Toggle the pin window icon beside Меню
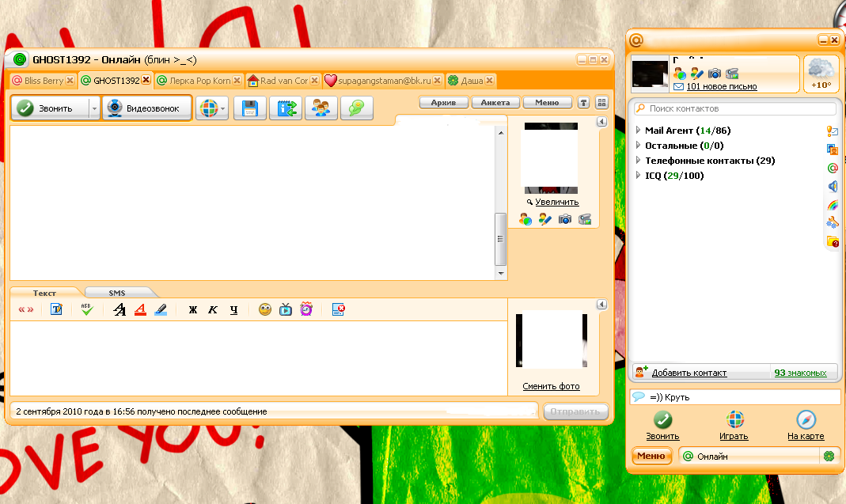This screenshot has width=846, height=504. click(583, 103)
